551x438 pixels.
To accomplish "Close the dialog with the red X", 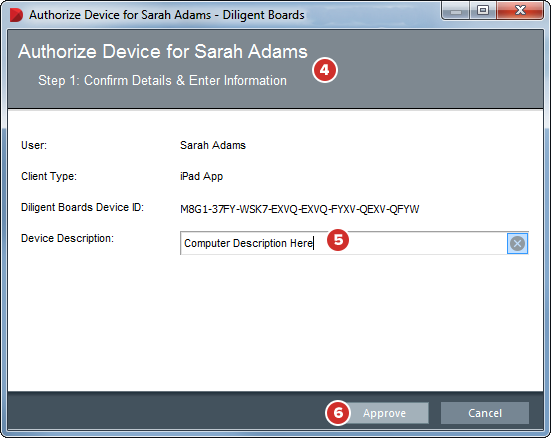I will pyautogui.click(x=520, y=11).
